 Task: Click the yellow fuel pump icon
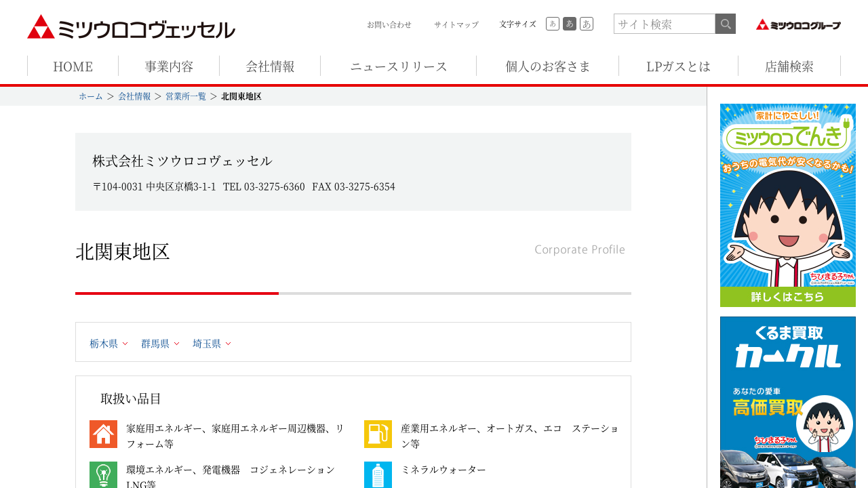378,434
